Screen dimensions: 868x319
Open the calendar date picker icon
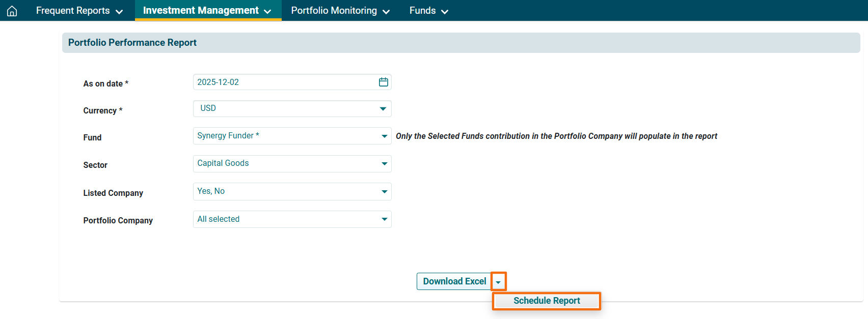pyautogui.click(x=383, y=82)
